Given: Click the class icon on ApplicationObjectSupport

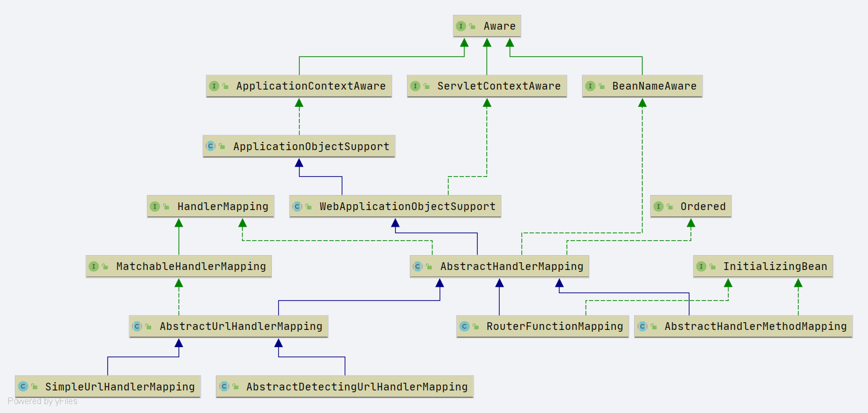Looking at the screenshot, I should tap(211, 146).
